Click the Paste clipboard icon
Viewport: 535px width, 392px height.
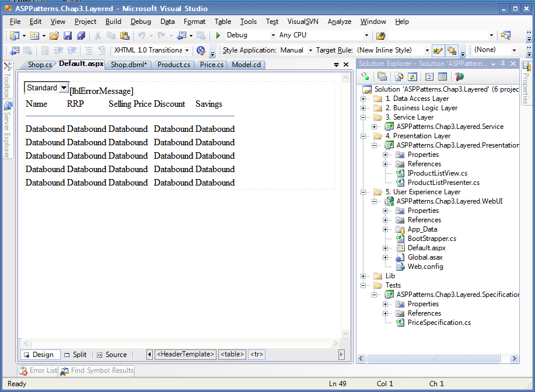point(124,35)
